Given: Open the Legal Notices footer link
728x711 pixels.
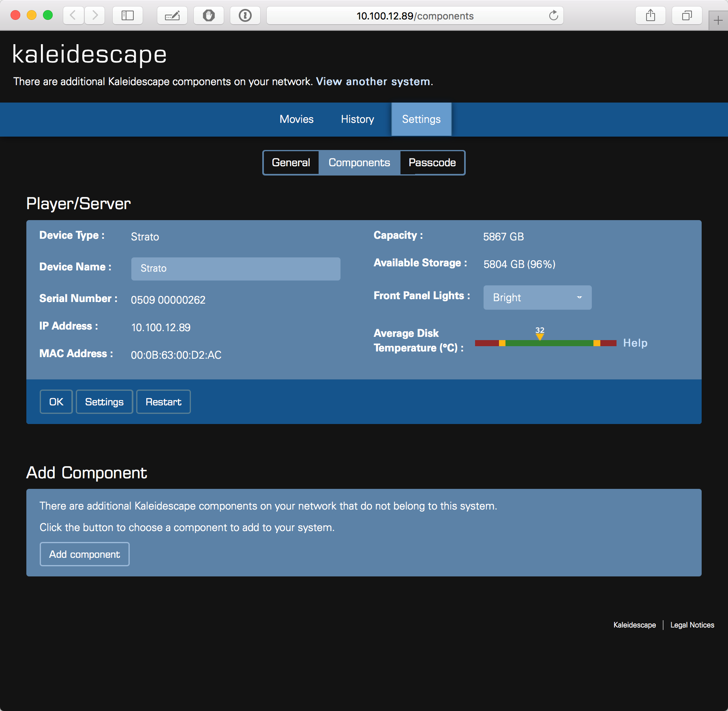Looking at the screenshot, I should point(692,625).
